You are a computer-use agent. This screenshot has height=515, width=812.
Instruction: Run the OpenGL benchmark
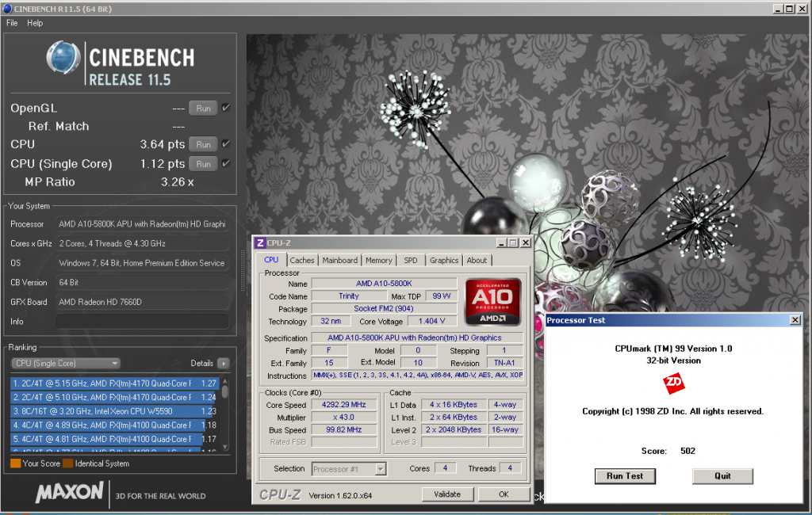point(203,109)
